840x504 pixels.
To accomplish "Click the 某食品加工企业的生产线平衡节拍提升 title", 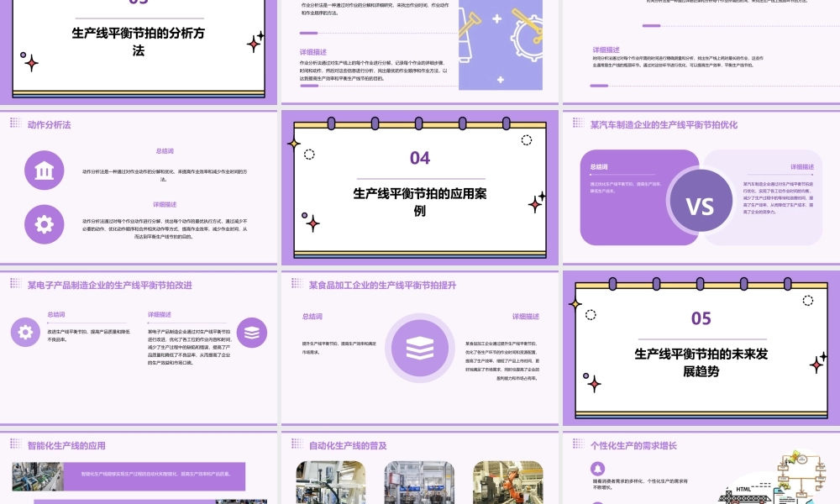I will click(382, 286).
